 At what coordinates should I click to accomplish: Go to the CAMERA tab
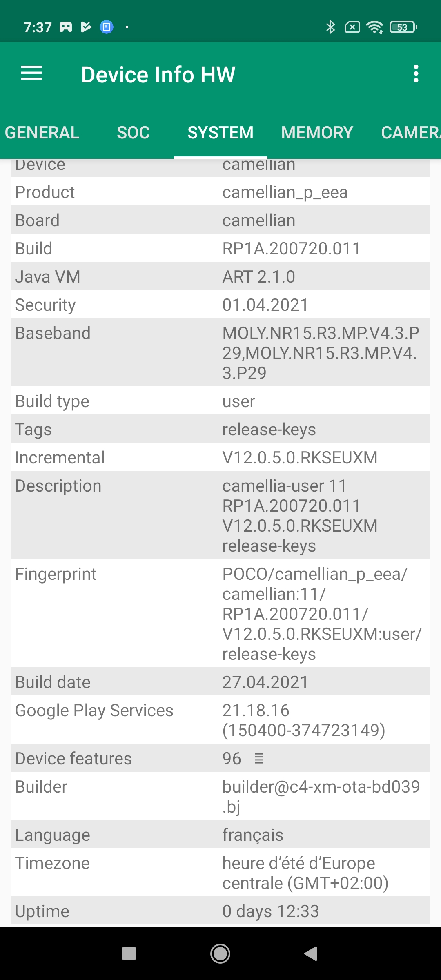[410, 133]
